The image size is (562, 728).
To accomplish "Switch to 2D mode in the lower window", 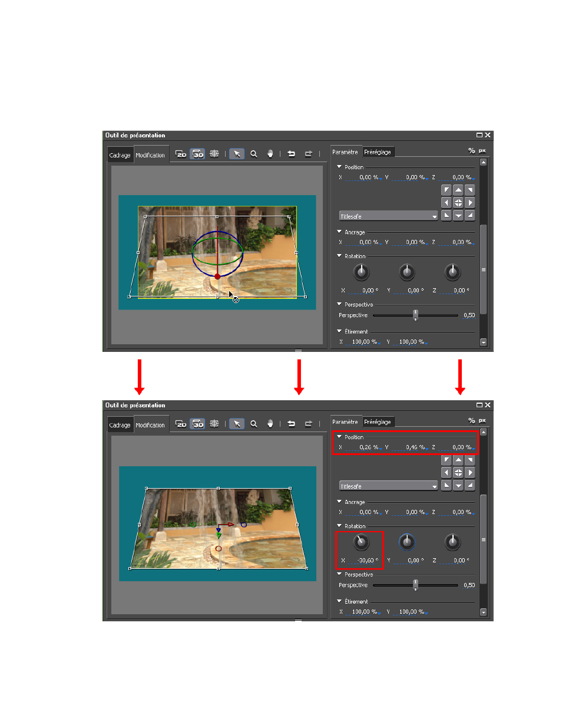I will 181,424.
